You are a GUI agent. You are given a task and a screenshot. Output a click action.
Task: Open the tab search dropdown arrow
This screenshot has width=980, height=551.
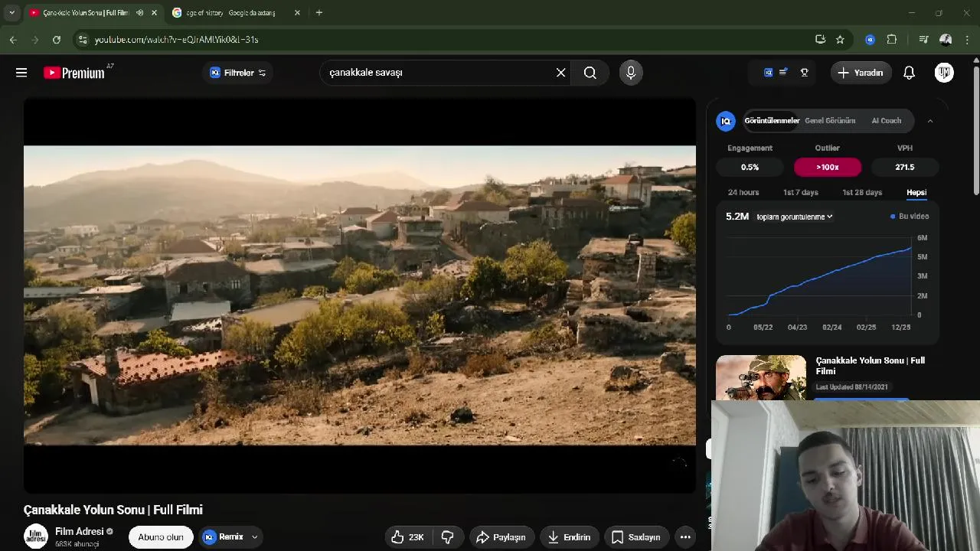click(x=11, y=12)
